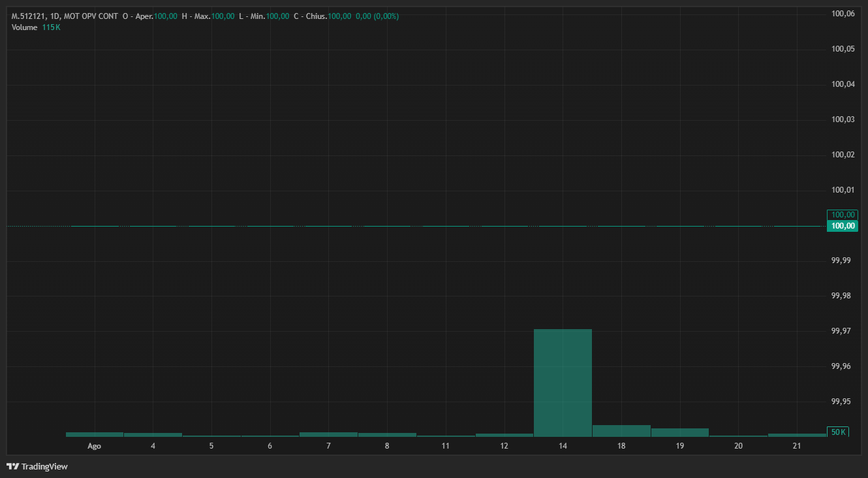Select the tall volume bar on 14

563,382
